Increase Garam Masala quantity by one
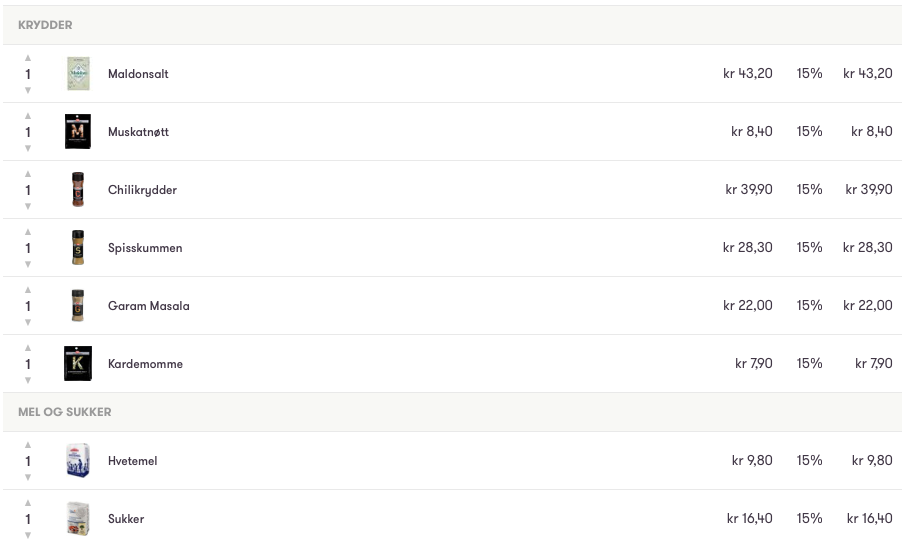902x546 pixels. click(x=28, y=290)
